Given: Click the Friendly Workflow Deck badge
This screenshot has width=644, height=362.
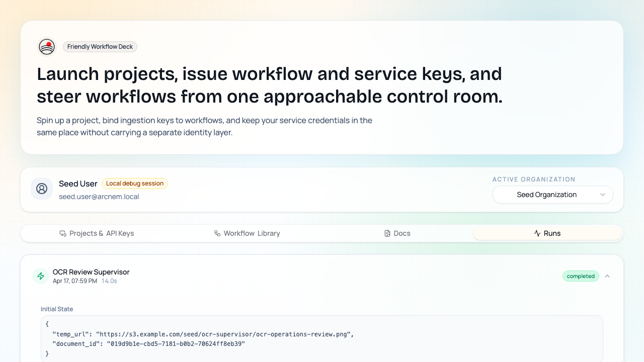Looking at the screenshot, I should 100,47.
